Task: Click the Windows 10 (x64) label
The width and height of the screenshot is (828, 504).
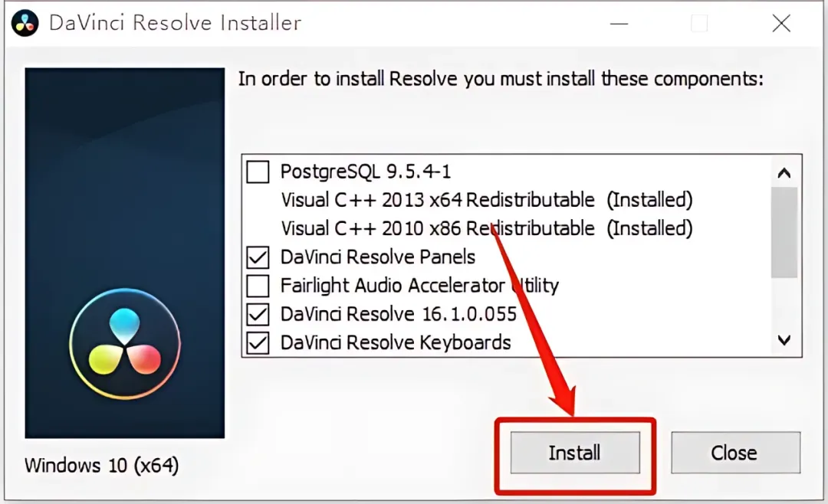Action: pyautogui.click(x=101, y=466)
